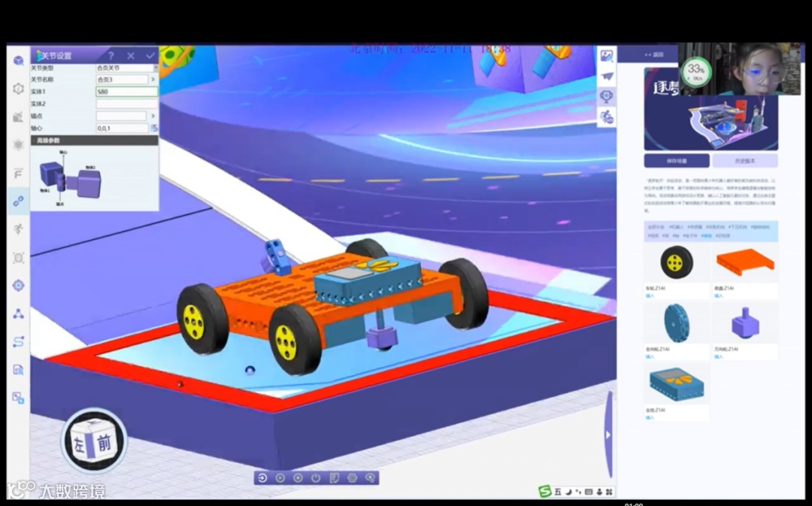Click 插入 link under the omni wheel
Screen dimensions: 812x506
650,357
